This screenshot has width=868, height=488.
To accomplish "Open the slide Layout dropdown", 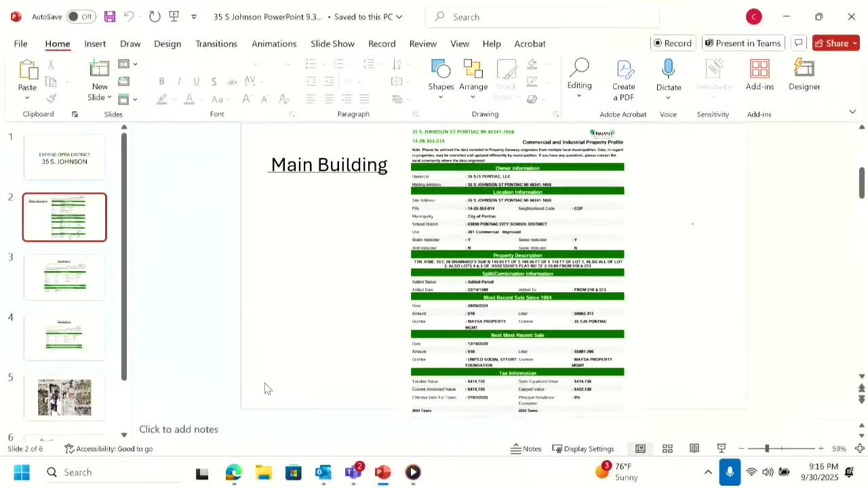I will (127, 64).
